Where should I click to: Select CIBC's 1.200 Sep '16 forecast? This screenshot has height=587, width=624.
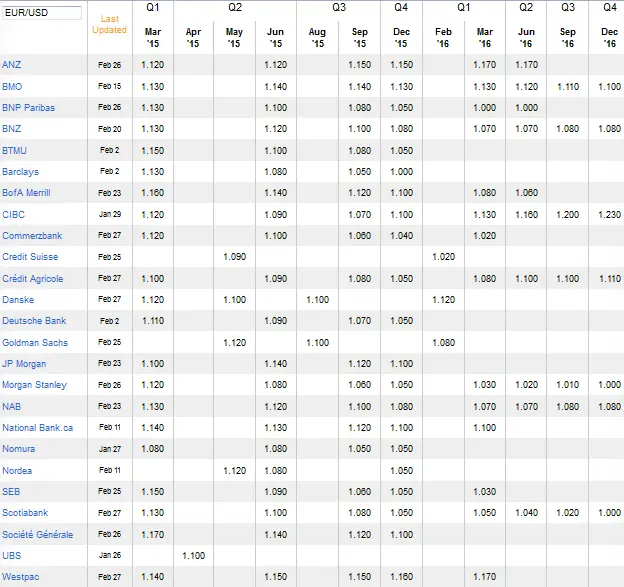[x=568, y=215]
